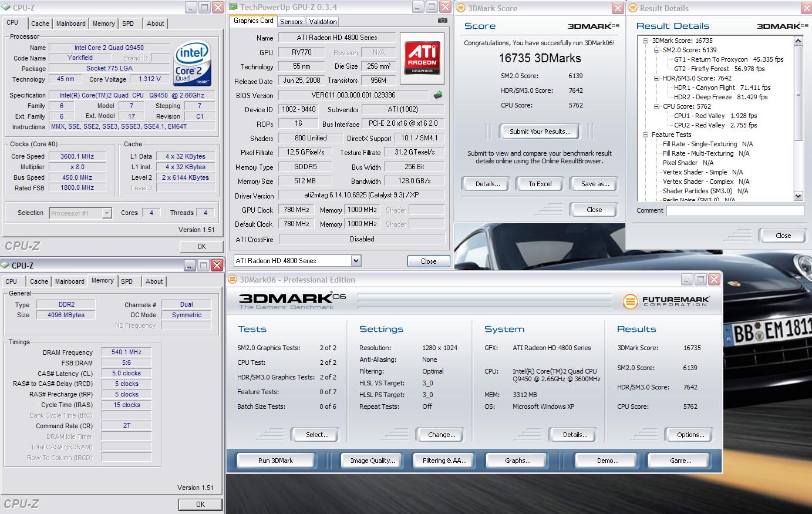Click the 3DMark06 Professional Edition title icon
The height and width of the screenshot is (514, 812).
tap(233, 280)
